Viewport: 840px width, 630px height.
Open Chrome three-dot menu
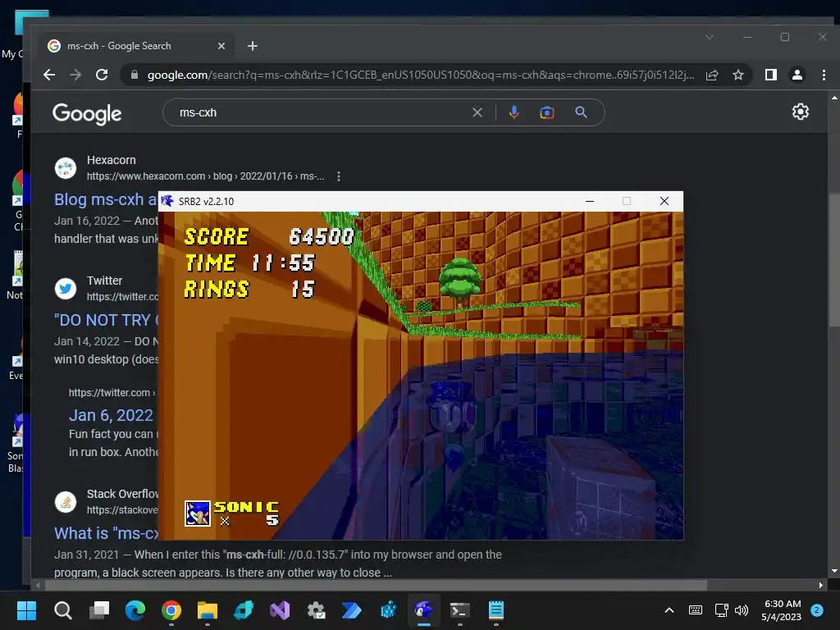pyautogui.click(x=824, y=75)
